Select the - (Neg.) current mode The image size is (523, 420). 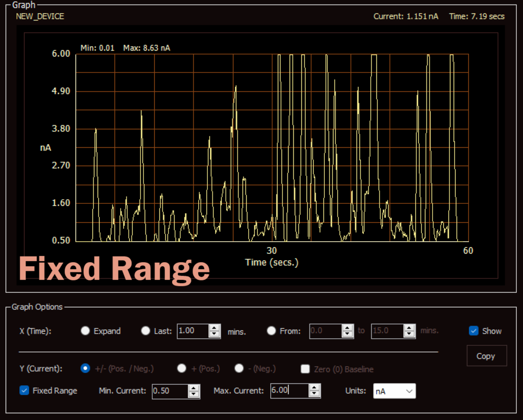pyautogui.click(x=239, y=368)
